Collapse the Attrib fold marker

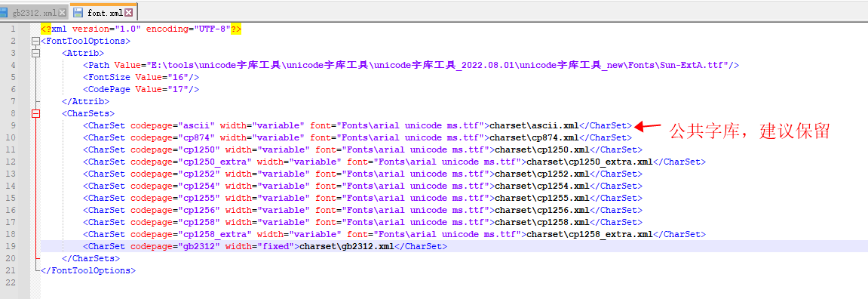coord(36,54)
